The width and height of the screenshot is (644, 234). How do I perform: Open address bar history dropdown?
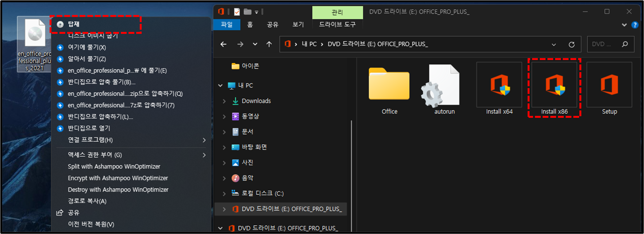coord(554,44)
